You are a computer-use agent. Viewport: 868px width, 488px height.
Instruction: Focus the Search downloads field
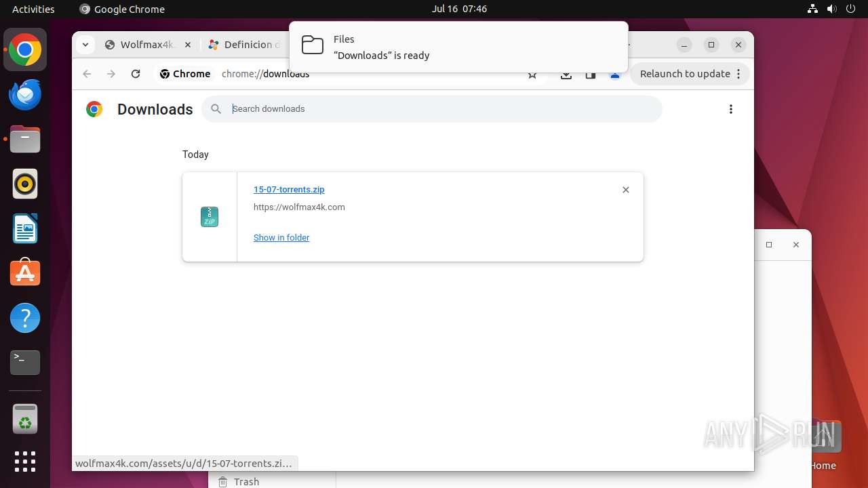432,109
